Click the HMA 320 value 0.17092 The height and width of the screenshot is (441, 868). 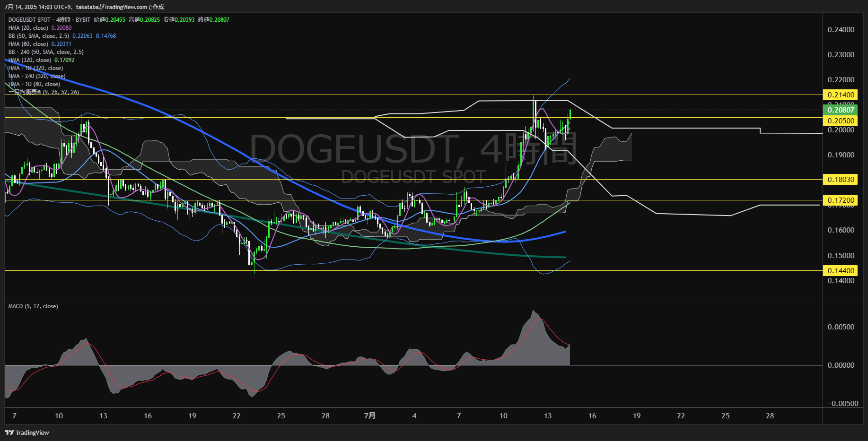coord(64,60)
